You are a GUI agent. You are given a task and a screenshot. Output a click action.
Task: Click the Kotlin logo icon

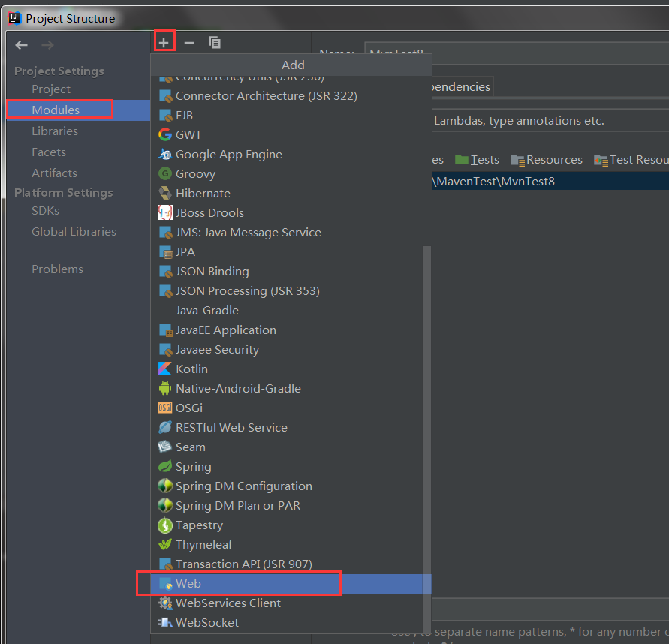165,369
